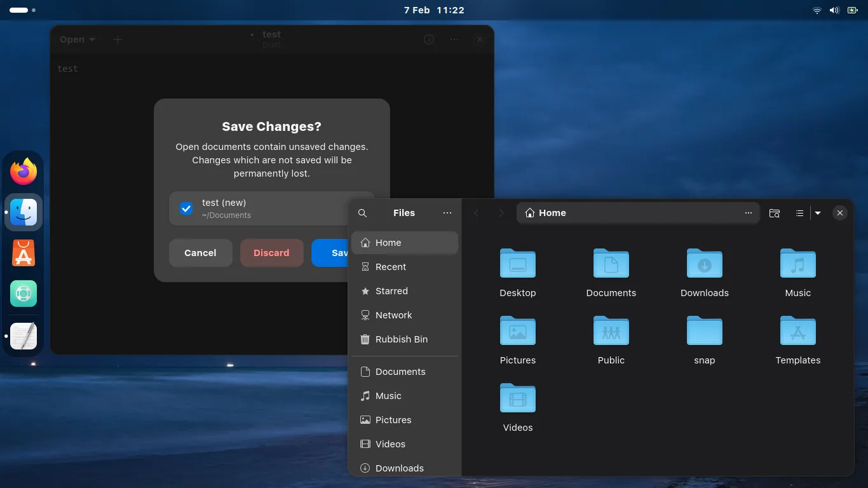Open the path bar options menu in Files

749,213
